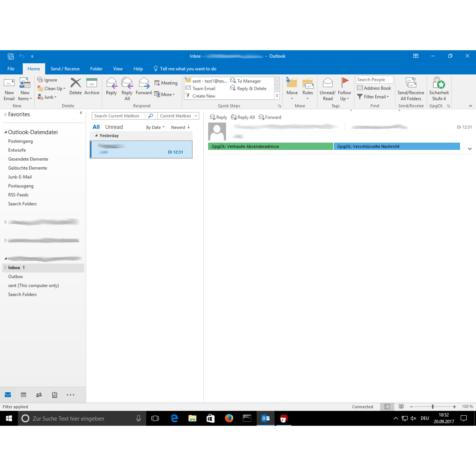
Task: Switch to the Folder tab
Action: pyautogui.click(x=96, y=69)
